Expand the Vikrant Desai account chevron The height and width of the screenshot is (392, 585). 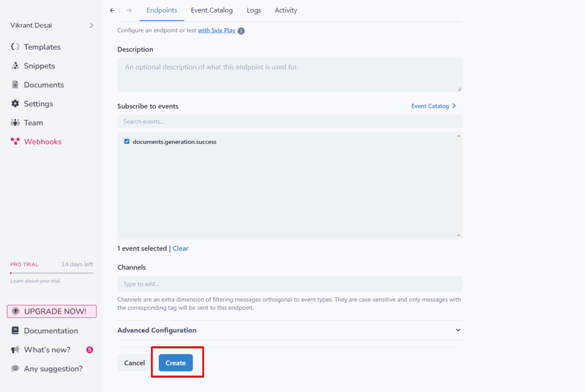click(x=91, y=25)
